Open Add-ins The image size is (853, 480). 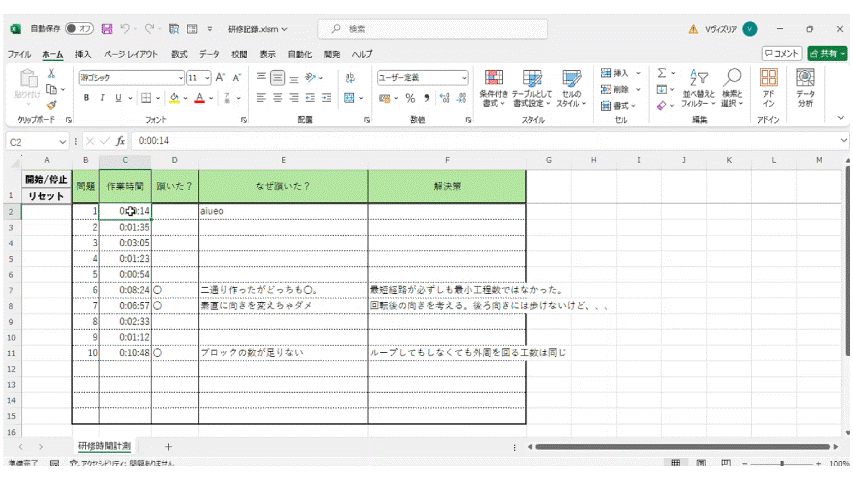(x=768, y=88)
